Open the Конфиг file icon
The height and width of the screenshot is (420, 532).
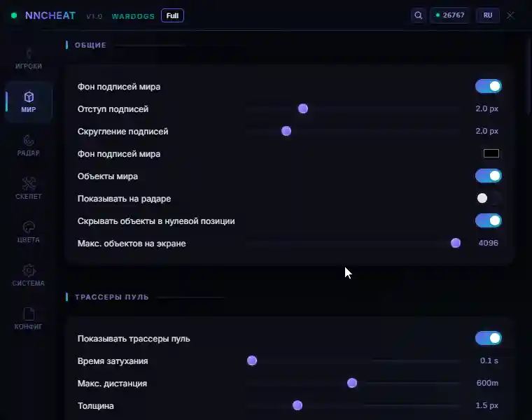tap(29, 314)
